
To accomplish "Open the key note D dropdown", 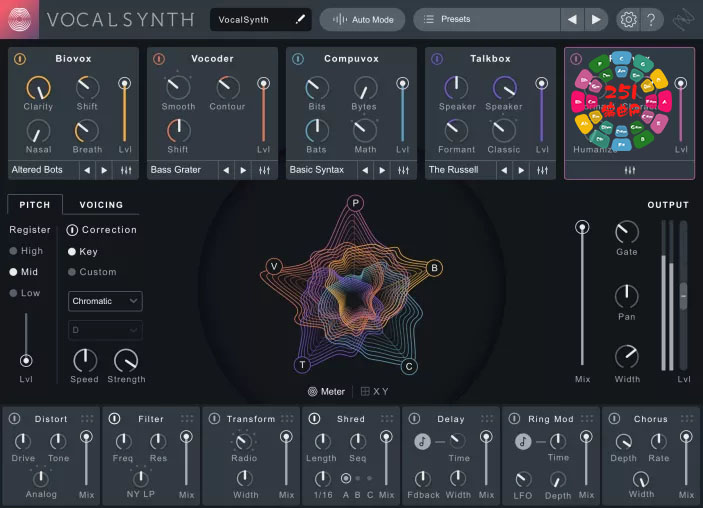I will pyautogui.click(x=105, y=330).
